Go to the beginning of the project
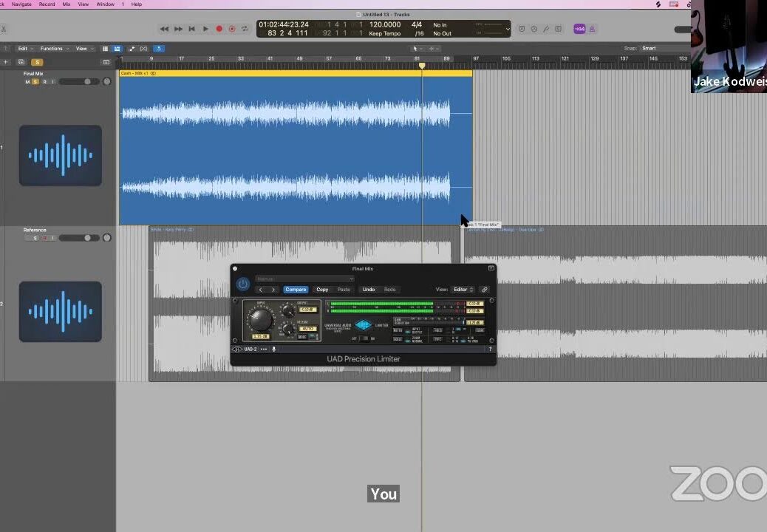Screen dimensions: 767x532 click(x=192, y=29)
